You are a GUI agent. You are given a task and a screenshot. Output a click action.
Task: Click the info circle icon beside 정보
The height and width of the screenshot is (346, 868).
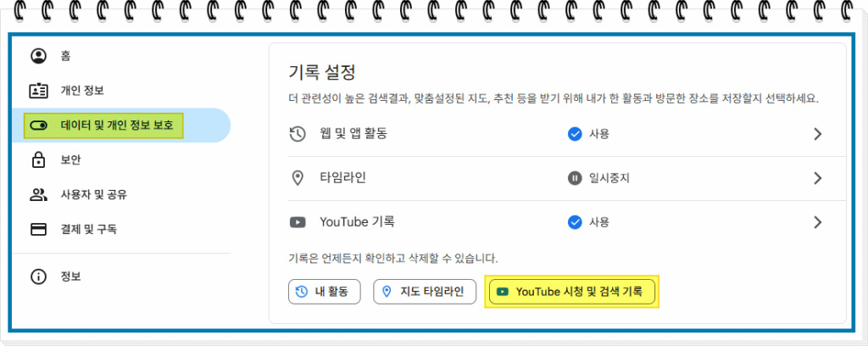pyautogui.click(x=38, y=276)
